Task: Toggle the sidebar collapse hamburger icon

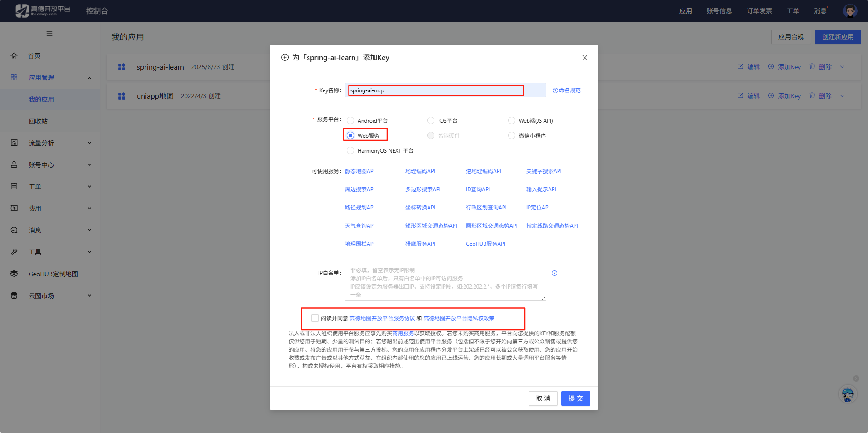Action: pos(50,34)
